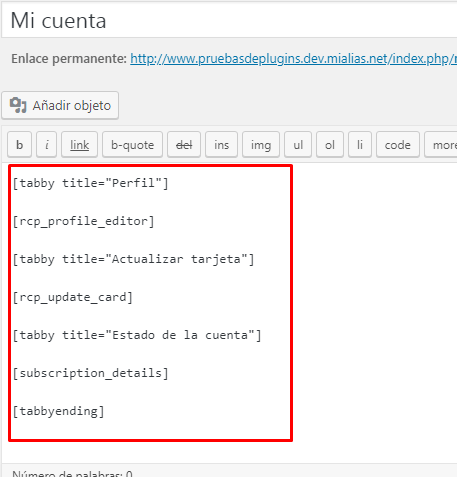Insert code tag with 'code' button
The image size is (457, 477).
point(398,145)
